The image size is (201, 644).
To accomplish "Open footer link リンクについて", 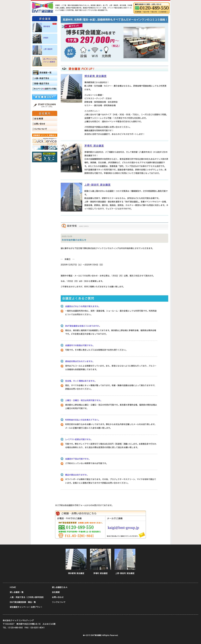I will [59, 602].
